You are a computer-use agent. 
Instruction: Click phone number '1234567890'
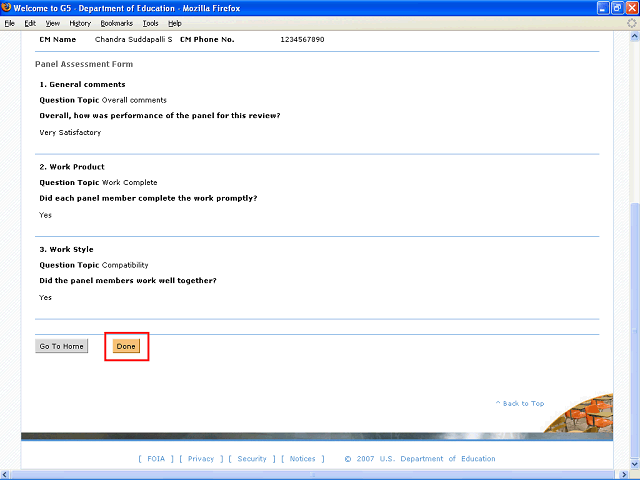302,40
